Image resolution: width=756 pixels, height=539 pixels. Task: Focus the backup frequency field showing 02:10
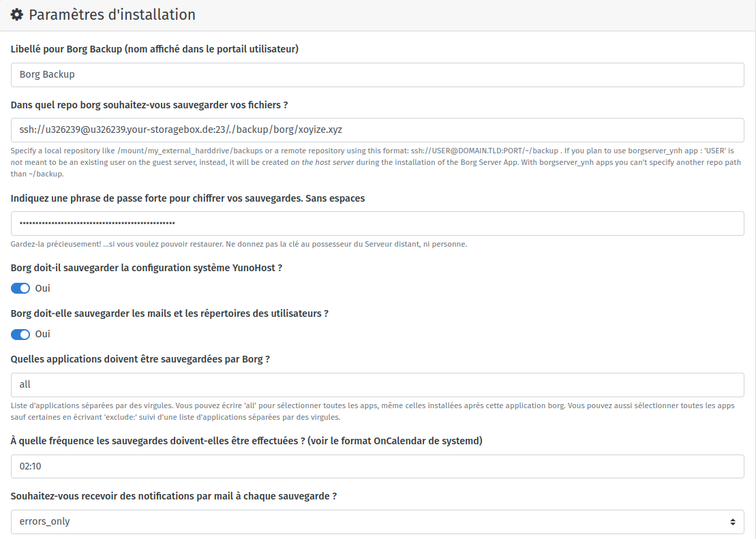pyautogui.click(x=377, y=466)
